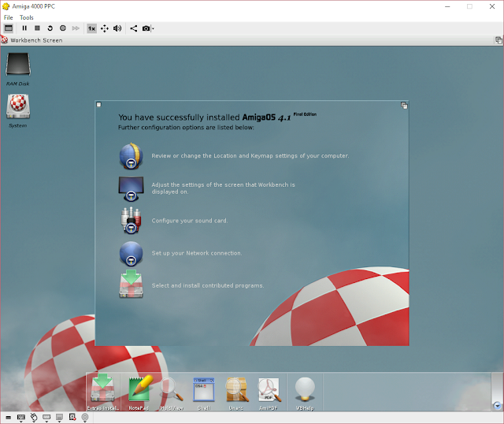This screenshot has width=504, height=424.
Task: Open the contributed programs installer icon
Action: [x=131, y=284]
